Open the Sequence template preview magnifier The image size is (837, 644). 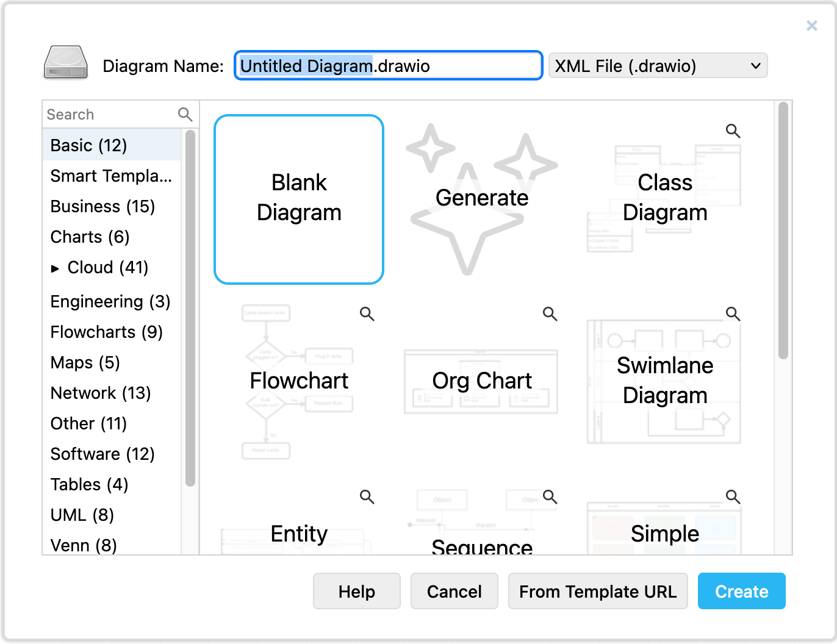click(550, 497)
